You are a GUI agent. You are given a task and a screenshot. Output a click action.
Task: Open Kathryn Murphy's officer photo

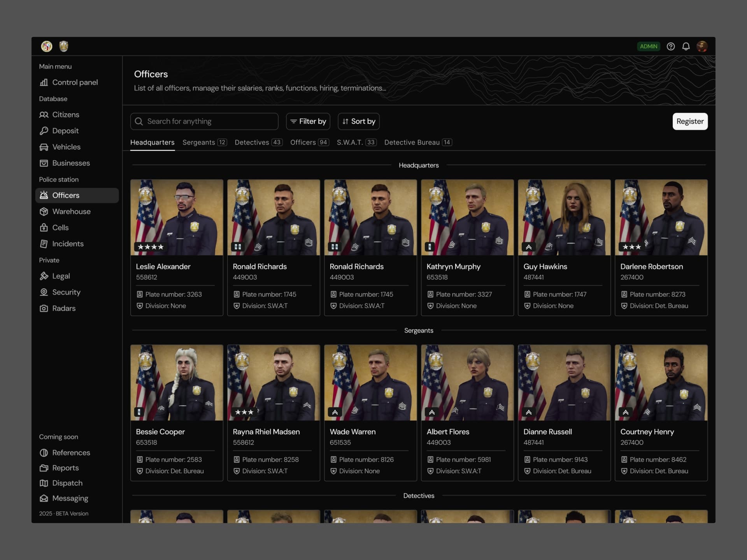click(467, 217)
